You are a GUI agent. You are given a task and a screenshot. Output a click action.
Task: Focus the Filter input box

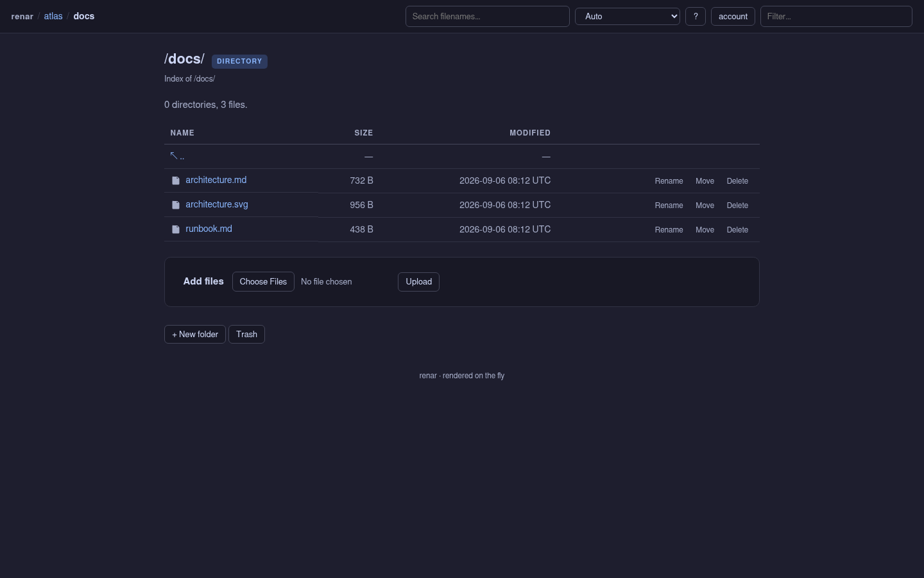836,16
